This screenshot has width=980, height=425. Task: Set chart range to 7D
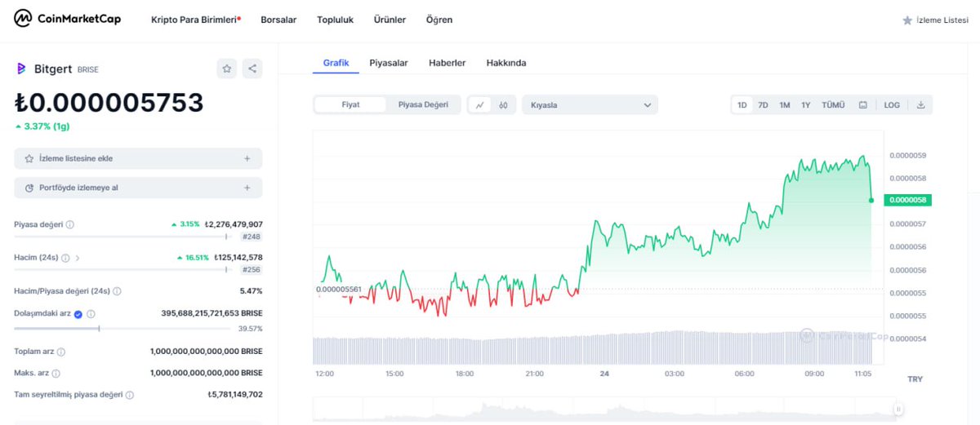click(x=763, y=105)
